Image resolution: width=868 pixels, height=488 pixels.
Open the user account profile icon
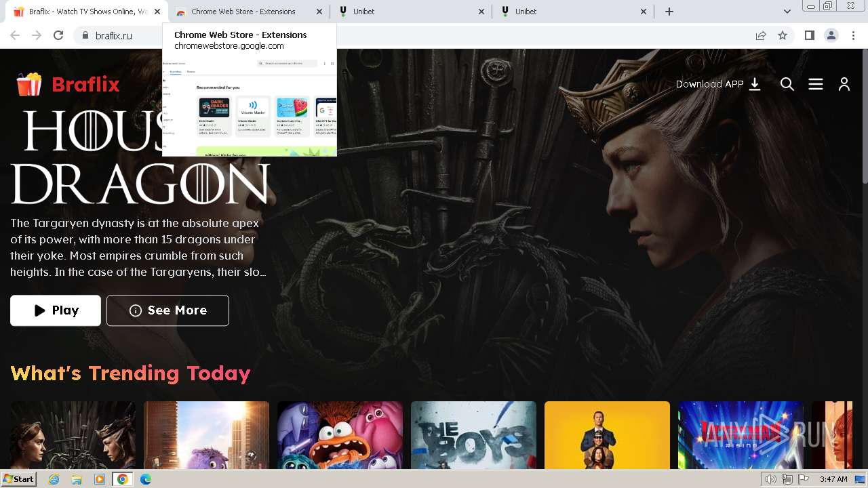coord(844,84)
